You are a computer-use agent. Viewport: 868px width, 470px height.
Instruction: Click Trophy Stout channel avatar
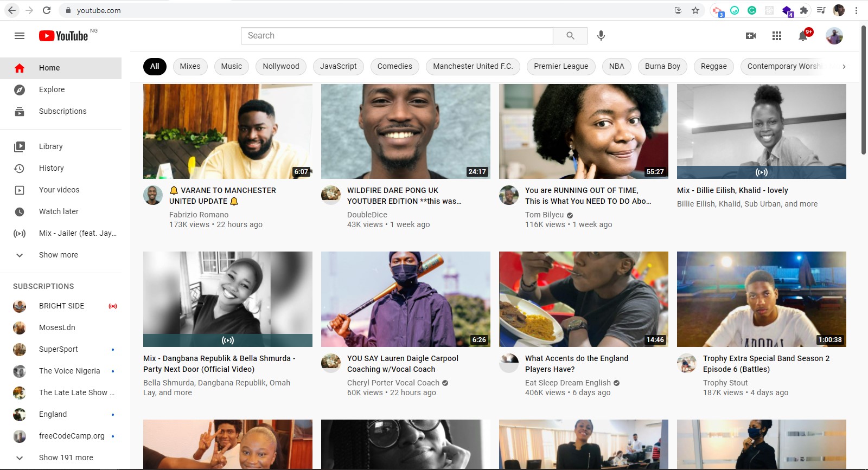(687, 363)
